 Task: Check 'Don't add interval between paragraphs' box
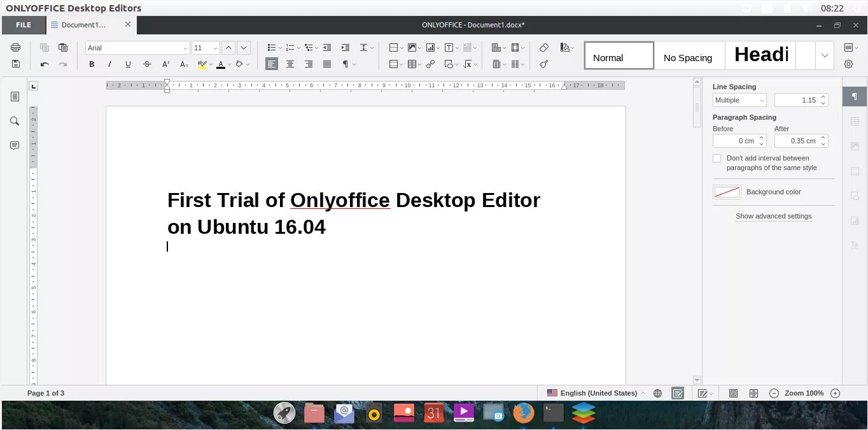click(717, 158)
